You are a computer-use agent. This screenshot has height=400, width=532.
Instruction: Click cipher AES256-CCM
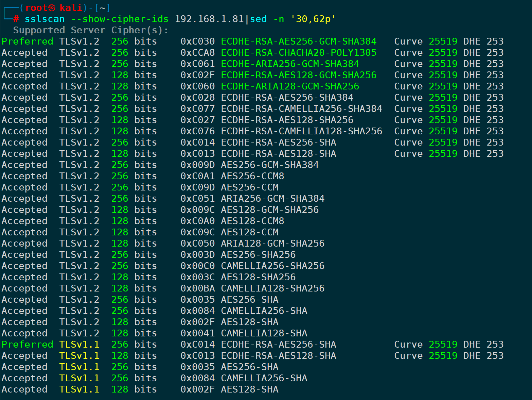coord(250,187)
